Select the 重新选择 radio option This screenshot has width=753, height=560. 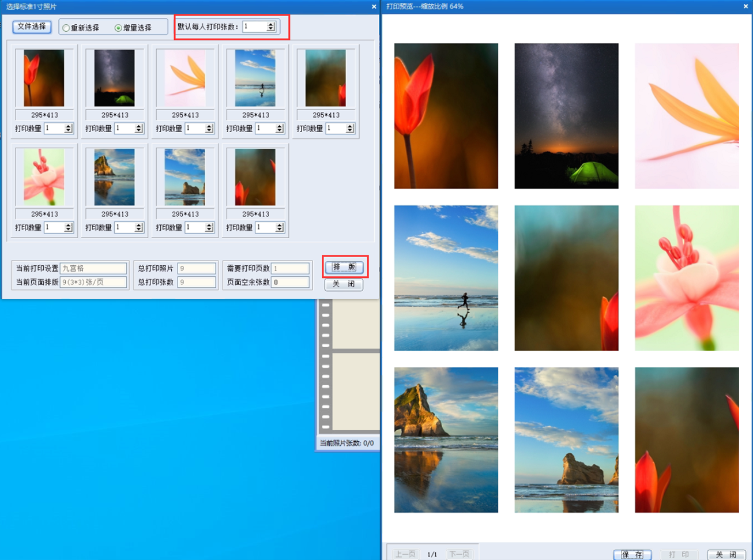click(66, 28)
